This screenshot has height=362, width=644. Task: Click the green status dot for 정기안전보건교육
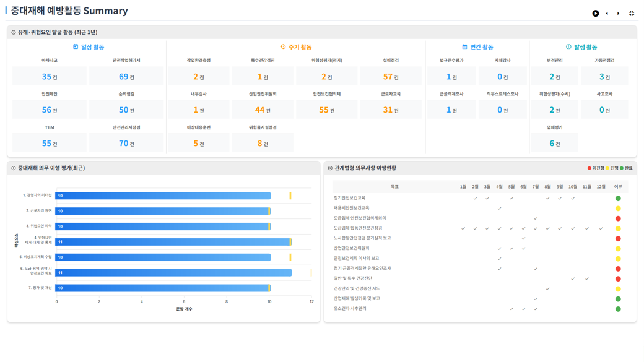618,199
